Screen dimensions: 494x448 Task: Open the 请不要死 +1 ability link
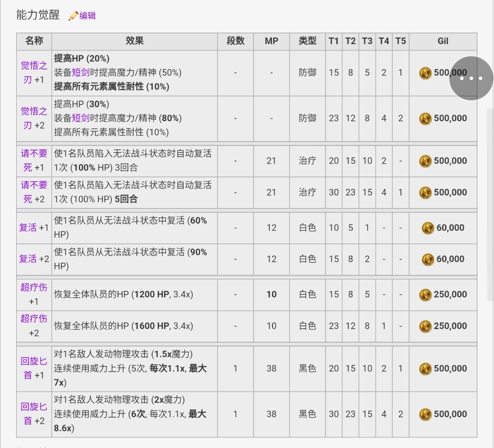pyautogui.click(x=34, y=160)
